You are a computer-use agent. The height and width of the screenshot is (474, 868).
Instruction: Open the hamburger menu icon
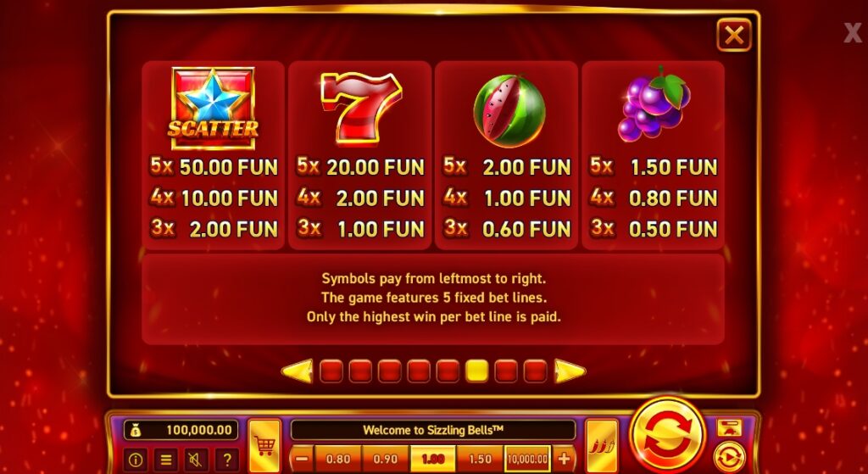pyautogui.click(x=165, y=459)
